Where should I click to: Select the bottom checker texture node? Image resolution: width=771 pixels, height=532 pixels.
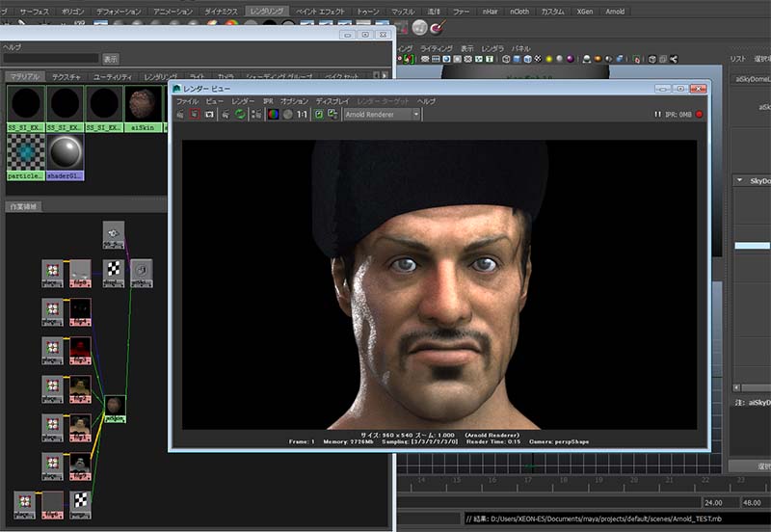[x=80, y=505]
